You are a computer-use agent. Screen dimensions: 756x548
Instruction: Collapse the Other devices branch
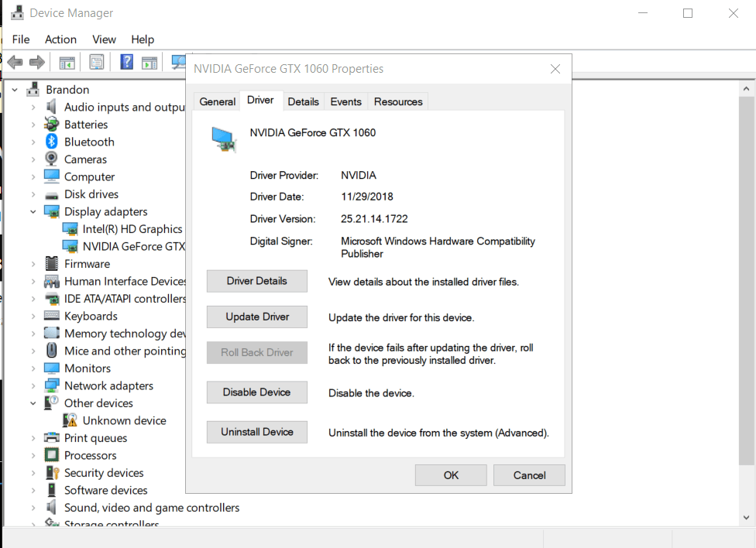(33, 403)
